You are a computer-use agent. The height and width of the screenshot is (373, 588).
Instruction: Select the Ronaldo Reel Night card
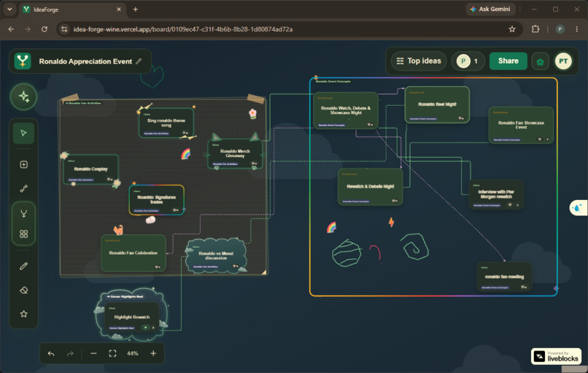(x=437, y=104)
